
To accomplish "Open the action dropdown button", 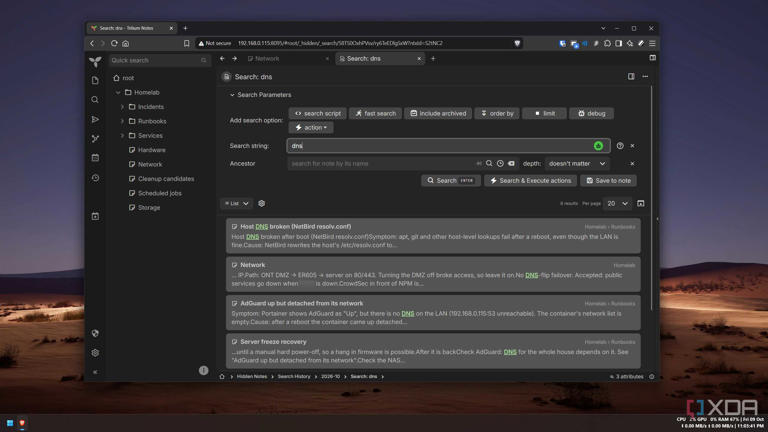I will click(x=311, y=127).
